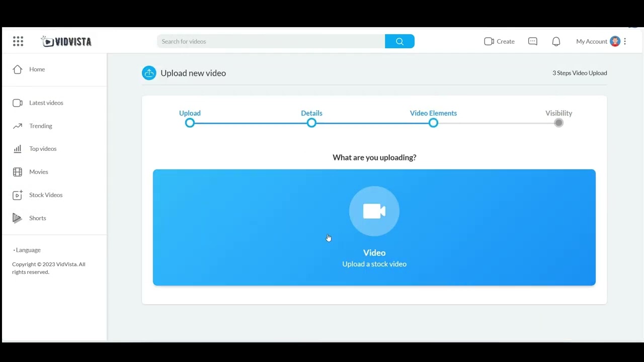
Task: Click the Upload step label
Action: click(190, 113)
